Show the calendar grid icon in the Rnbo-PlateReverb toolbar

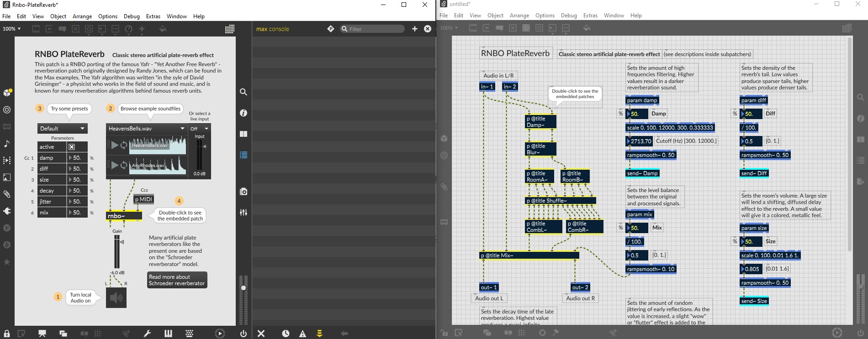coord(230,29)
